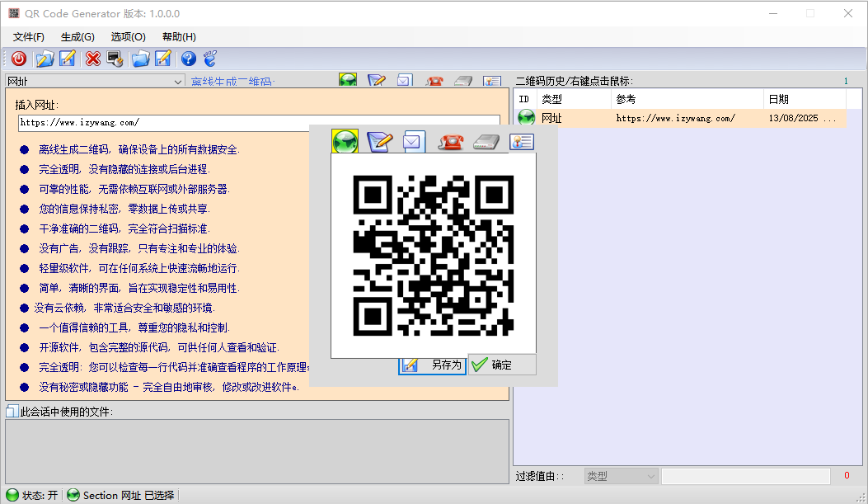The height and width of the screenshot is (504, 868).
Task: Click the 离线生成二维码 blue link text
Action: pos(232,82)
